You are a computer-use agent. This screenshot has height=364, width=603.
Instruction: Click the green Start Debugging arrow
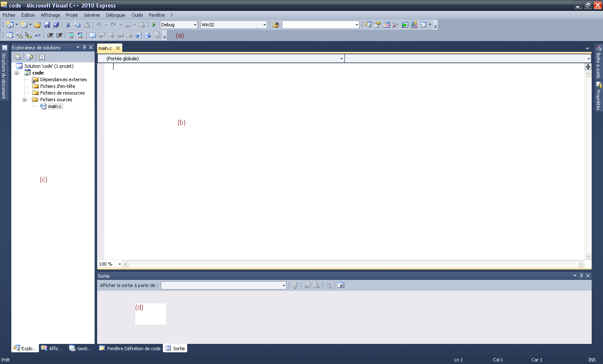[154, 25]
